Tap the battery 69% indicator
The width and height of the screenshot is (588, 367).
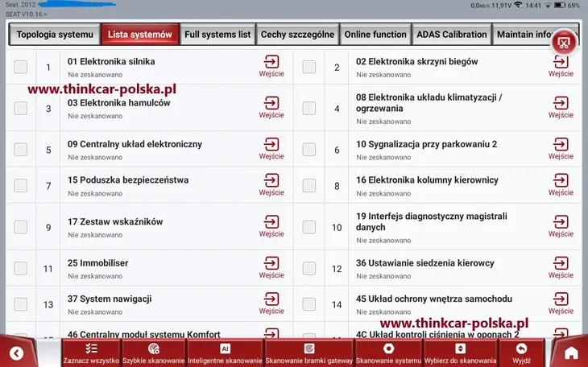click(566, 6)
